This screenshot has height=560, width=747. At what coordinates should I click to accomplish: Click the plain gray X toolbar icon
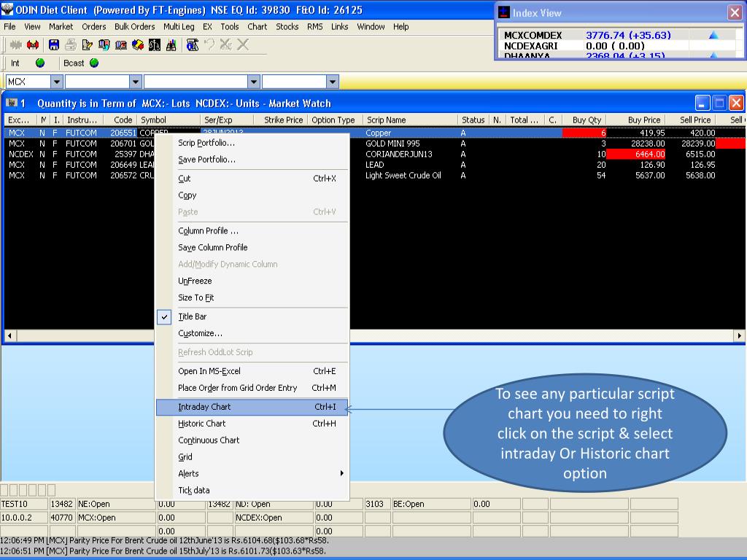tap(243, 44)
